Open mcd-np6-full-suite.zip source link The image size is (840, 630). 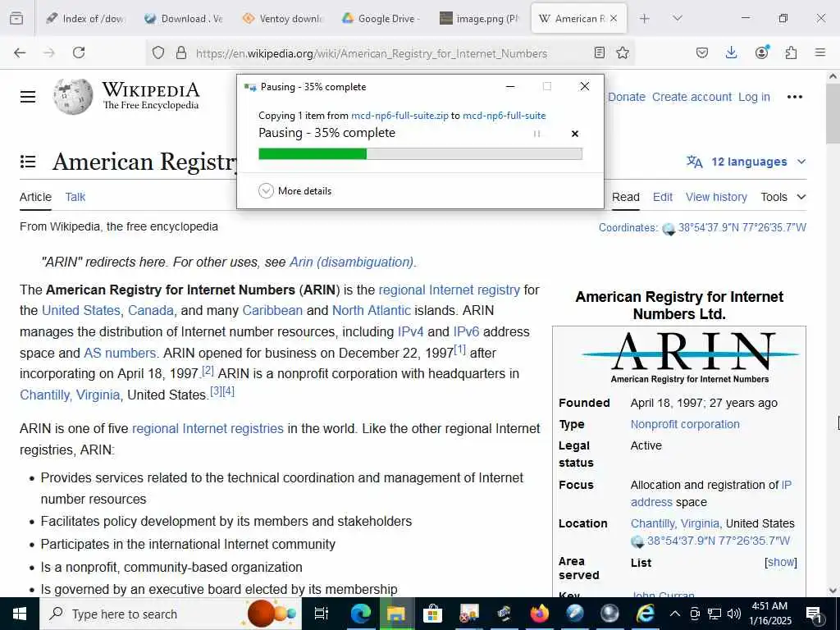point(399,115)
